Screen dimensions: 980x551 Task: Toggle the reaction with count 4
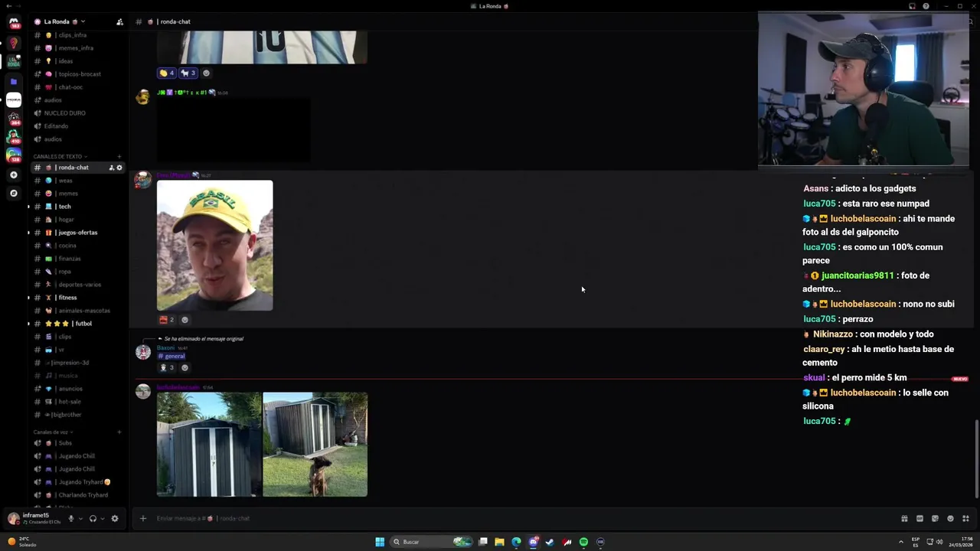pos(167,73)
